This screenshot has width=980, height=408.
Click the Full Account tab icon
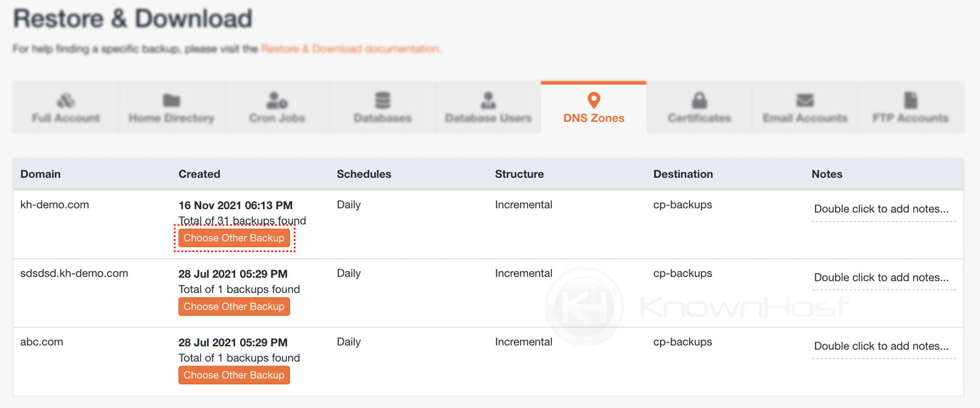[66, 99]
